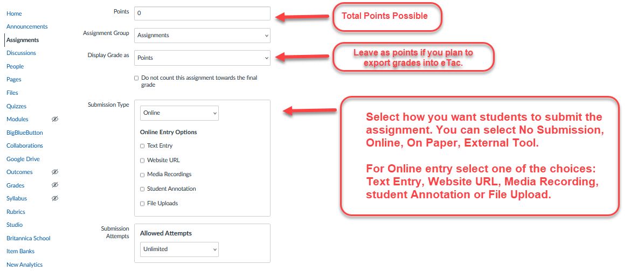Open Google Drive in course navigation
Screen dimensions: 644x271
click(x=23, y=159)
